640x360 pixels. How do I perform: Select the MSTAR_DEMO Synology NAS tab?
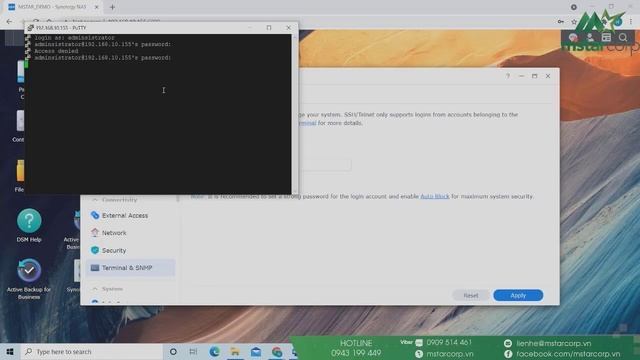click(x=53, y=7)
